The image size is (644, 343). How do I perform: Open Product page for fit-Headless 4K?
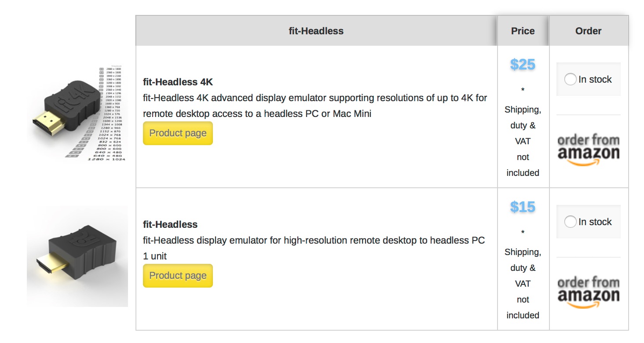(178, 133)
